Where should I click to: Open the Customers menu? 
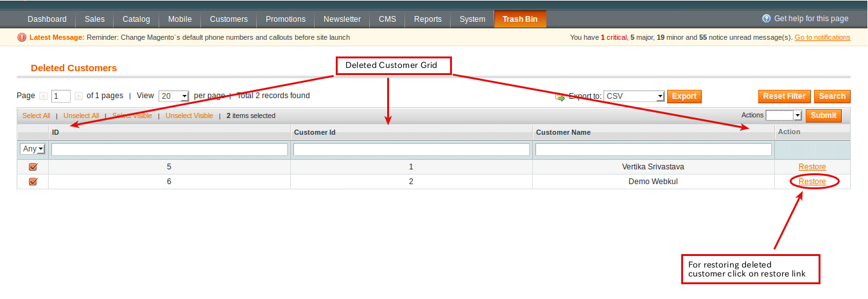click(229, 19)
